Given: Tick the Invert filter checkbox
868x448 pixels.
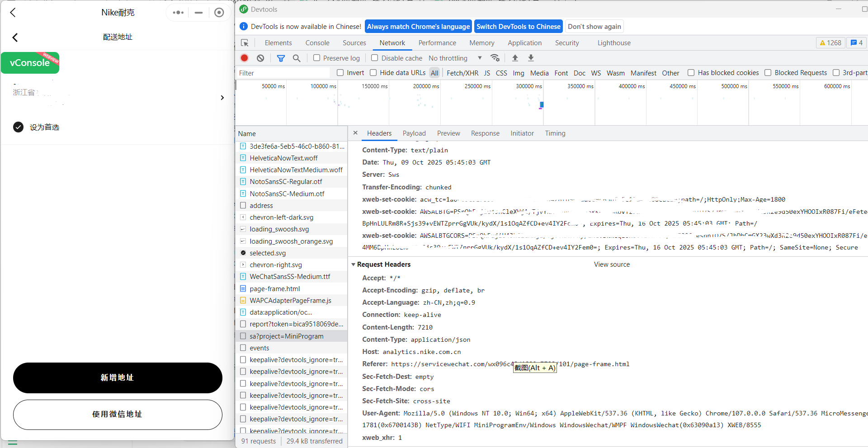Looking at the screenshot, I should (x=340, y=73).
